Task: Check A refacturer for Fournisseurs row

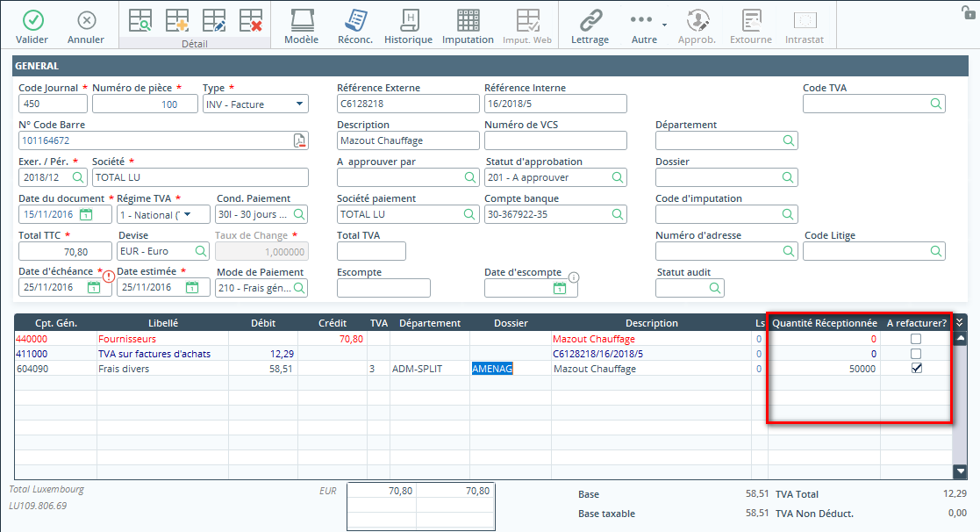Action: (x=916, y=339)
